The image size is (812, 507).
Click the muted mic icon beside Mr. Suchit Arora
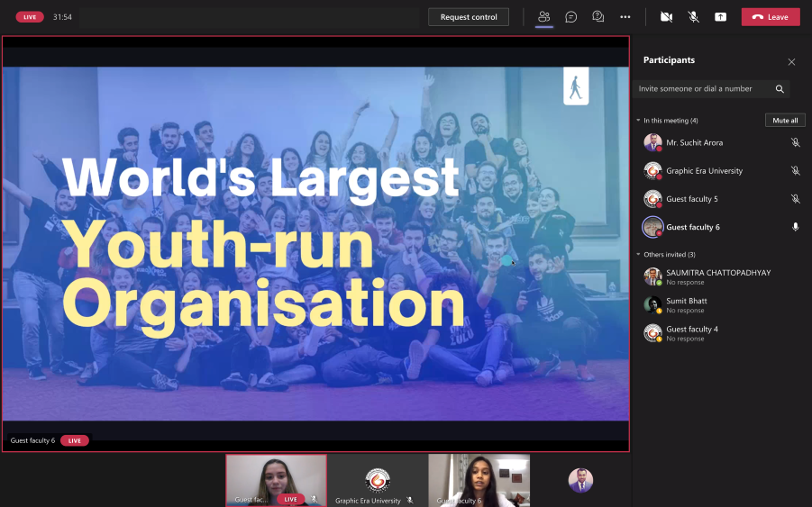click(x=795, y=142)
